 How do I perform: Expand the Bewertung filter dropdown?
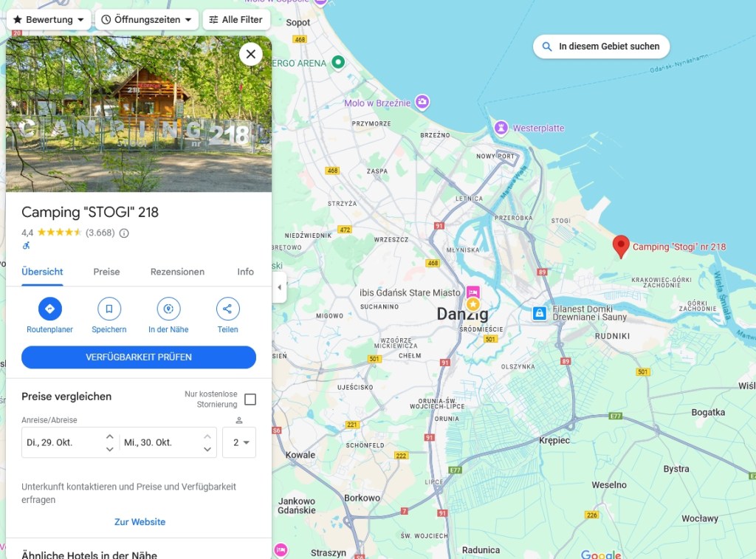pyautogui.click(x=49, y=20)
